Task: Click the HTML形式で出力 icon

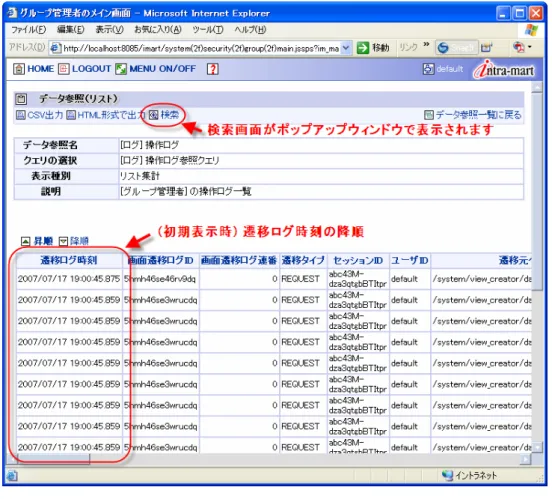Action: click(x=71, y=115)
